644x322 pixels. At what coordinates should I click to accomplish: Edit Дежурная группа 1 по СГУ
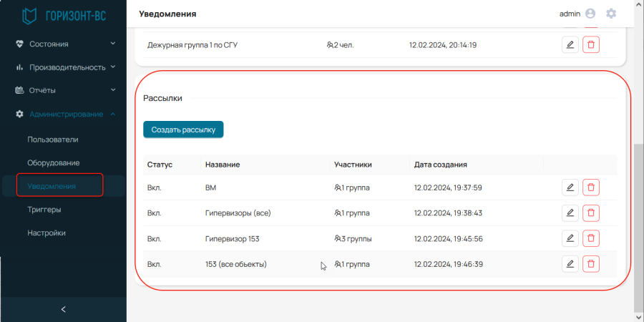click(570, 45)
